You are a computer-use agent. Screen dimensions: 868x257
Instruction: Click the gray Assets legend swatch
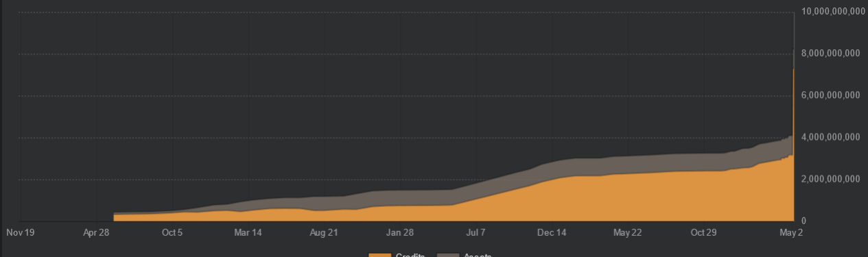pyautogui.click(x=447, y=255)
